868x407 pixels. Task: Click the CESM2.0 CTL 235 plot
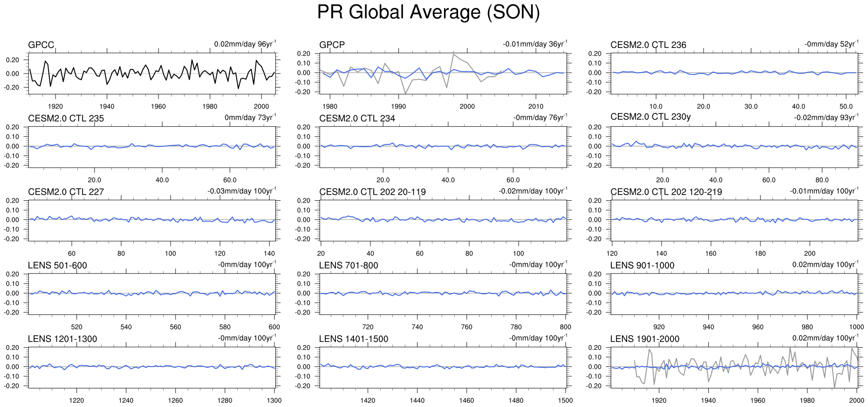pyautogui.click(x=152, y=146)
